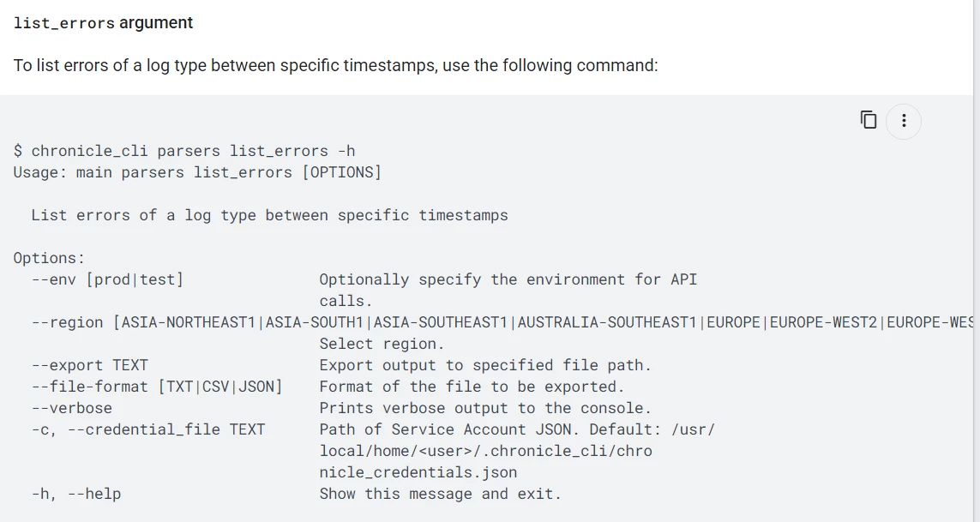Screen dimensions: 980x522
Task: Click the '$ chronicle_cli parsers list_errors -h' line
Action: coord(184,152)
